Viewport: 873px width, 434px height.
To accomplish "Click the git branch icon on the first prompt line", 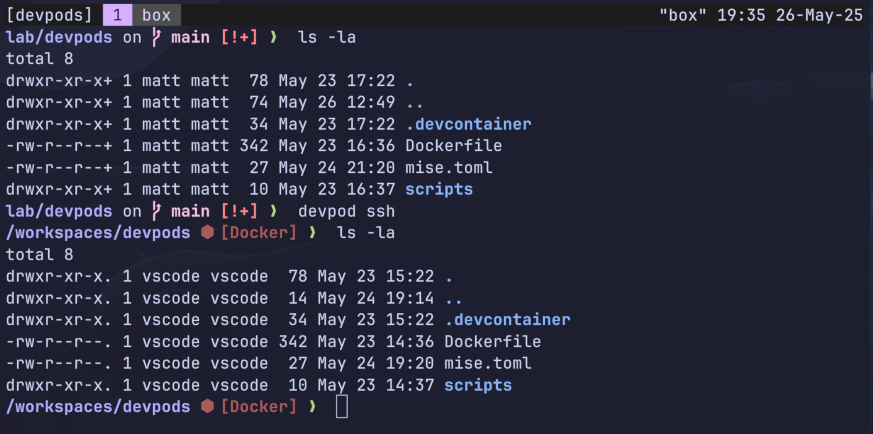I will 155,37.
